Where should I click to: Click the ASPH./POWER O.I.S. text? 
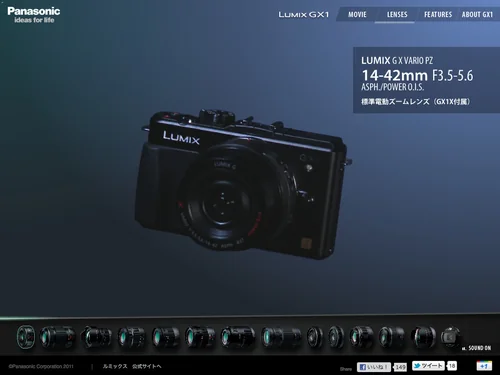point(393,87)
